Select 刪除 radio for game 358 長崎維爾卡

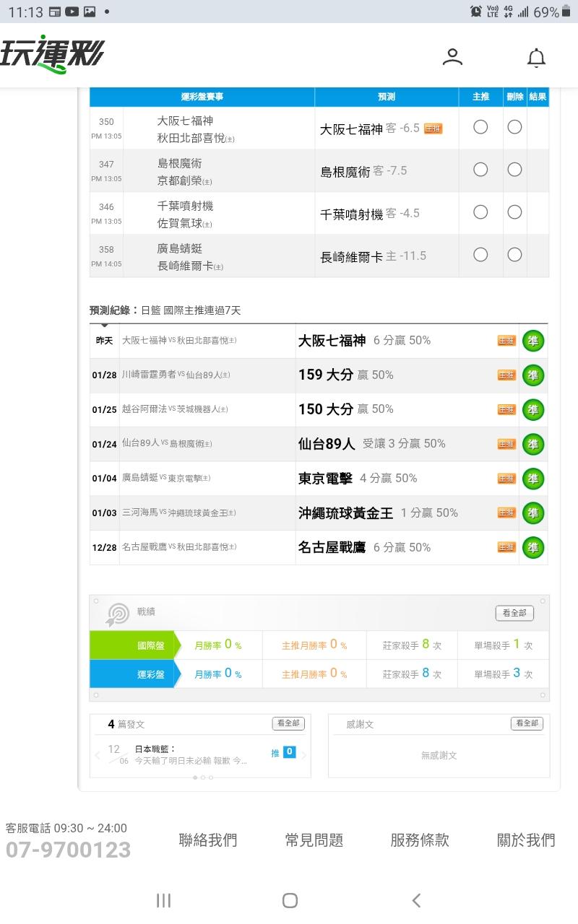[x=514, y=255]
